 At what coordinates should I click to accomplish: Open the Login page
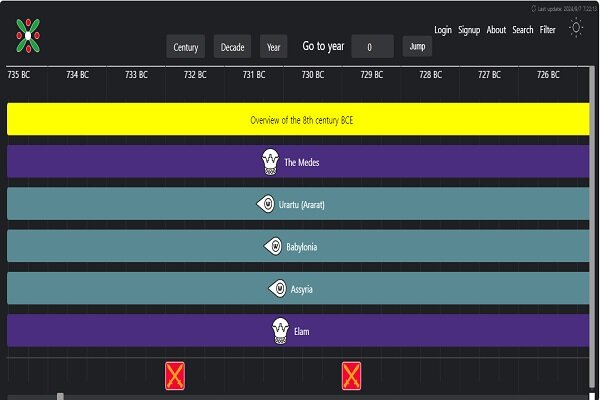(x=443, y=30)
